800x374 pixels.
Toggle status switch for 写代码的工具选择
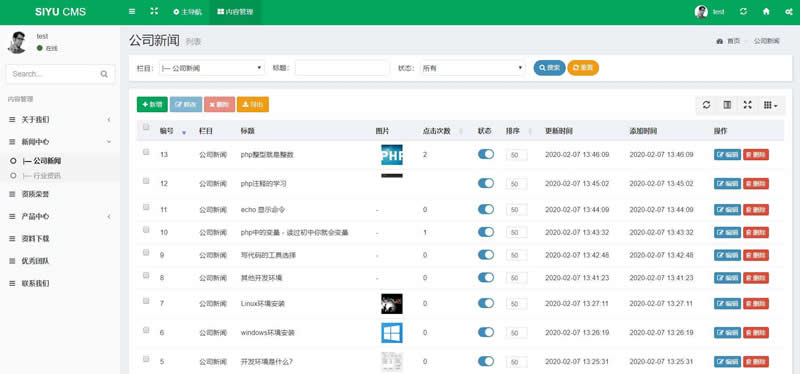click(x=486, y=255)
